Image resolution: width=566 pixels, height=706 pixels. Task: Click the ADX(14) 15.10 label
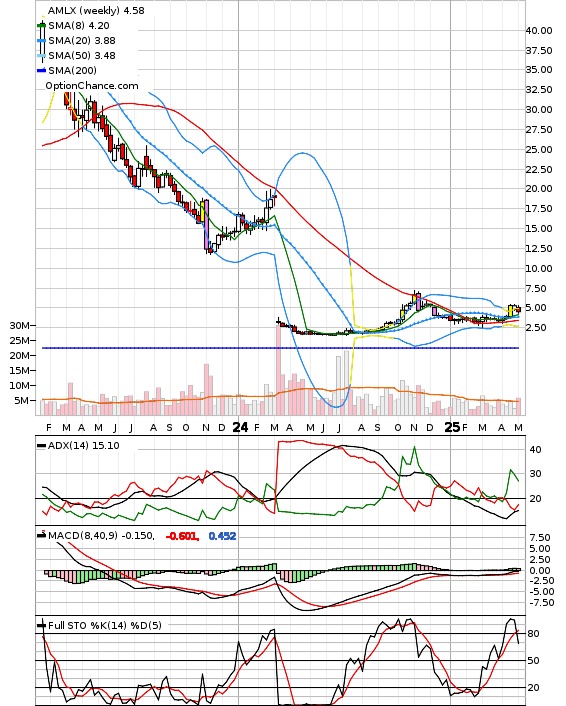tap(84, 446)
